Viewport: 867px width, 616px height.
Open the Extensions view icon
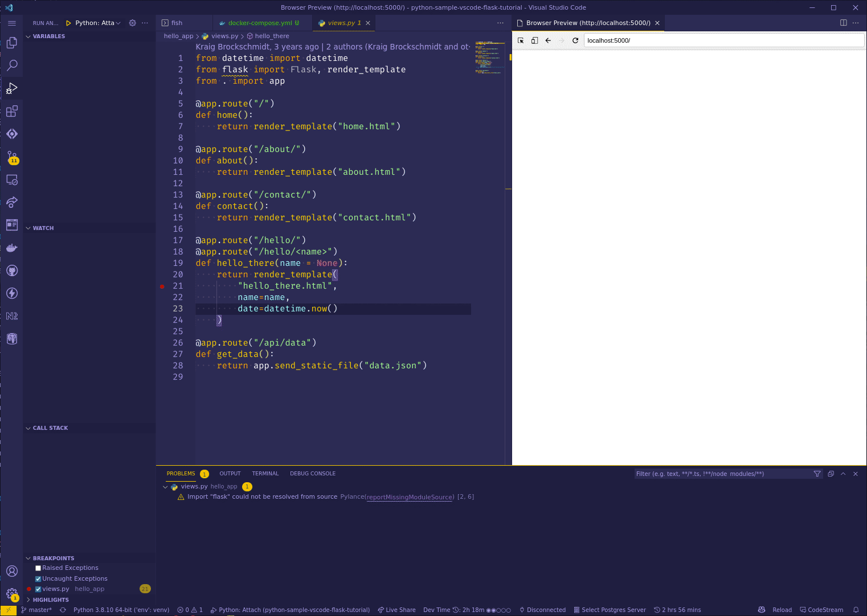click(12, 111)
